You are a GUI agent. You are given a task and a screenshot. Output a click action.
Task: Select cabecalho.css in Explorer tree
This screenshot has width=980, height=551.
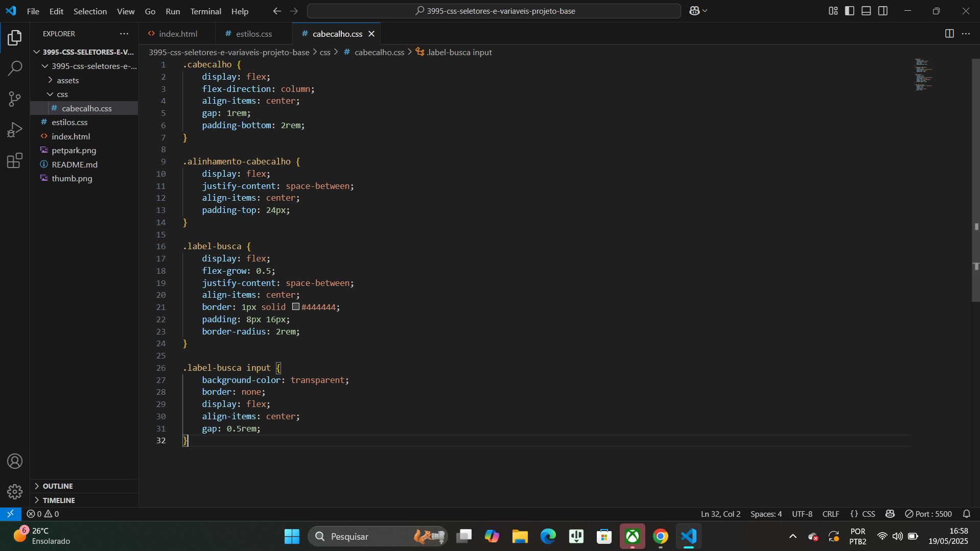pyautogui.click(x=84, y=108)
